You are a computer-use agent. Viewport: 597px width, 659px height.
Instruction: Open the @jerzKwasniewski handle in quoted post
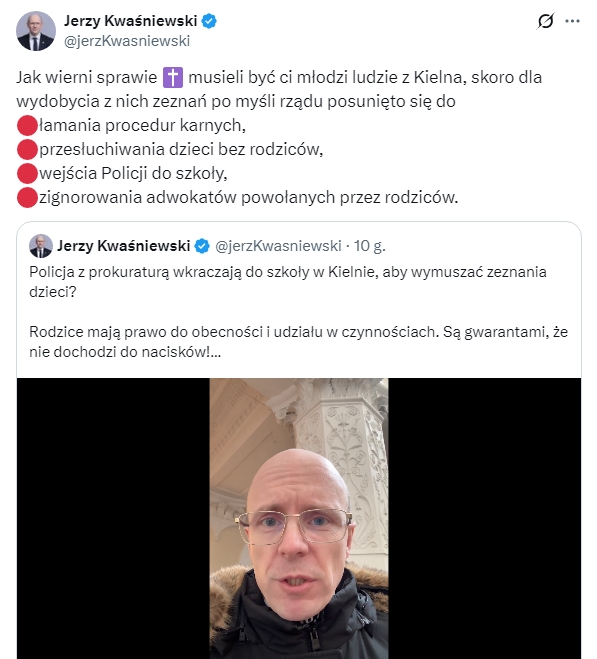click(278, 246)
